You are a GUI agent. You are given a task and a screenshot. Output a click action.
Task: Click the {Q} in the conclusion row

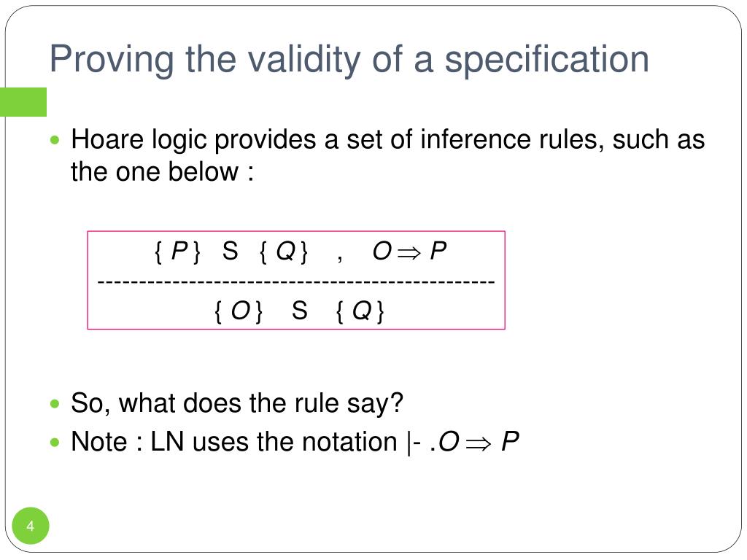tap(360, 311)
